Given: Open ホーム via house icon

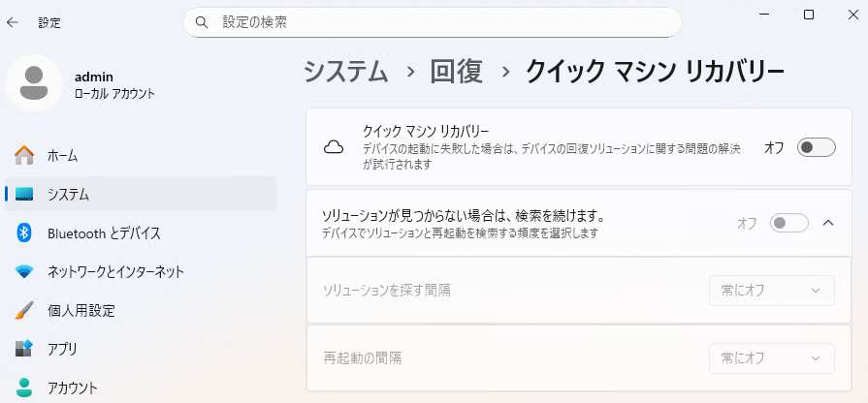Looking at the screenshot, I should pos(24,156).
